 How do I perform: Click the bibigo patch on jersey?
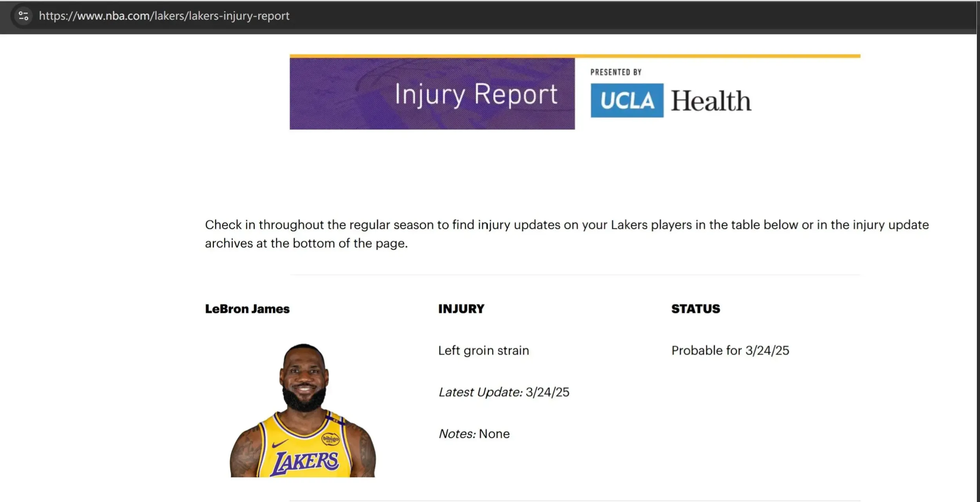coord(330,439)
